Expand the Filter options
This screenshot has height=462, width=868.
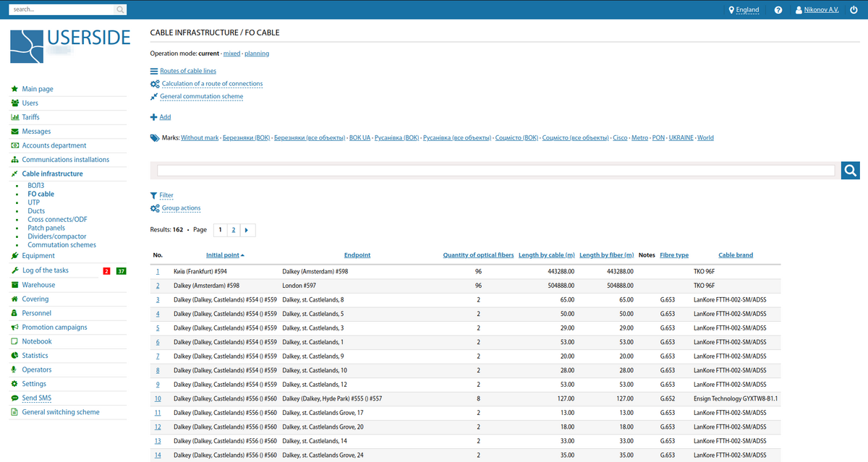[166, 195]
